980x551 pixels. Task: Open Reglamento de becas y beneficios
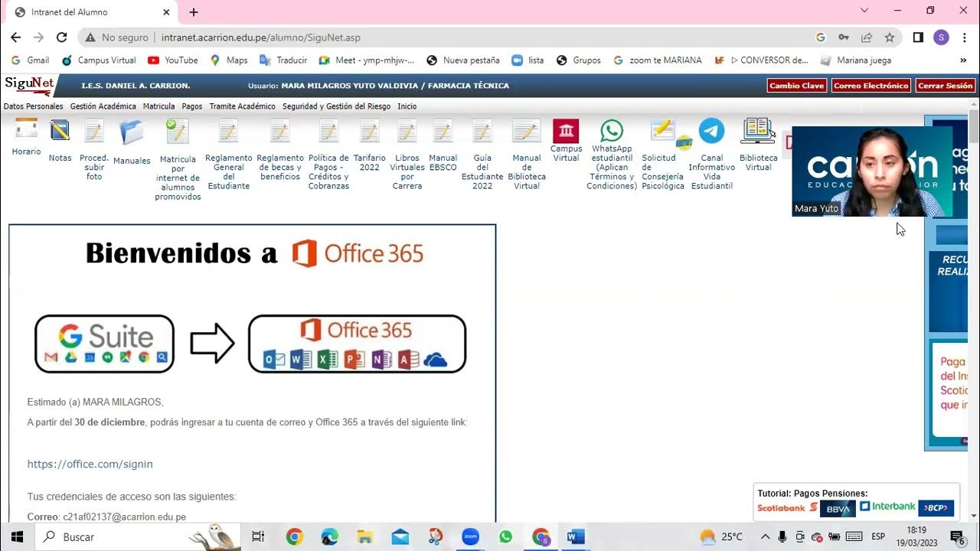pos(280,132)
